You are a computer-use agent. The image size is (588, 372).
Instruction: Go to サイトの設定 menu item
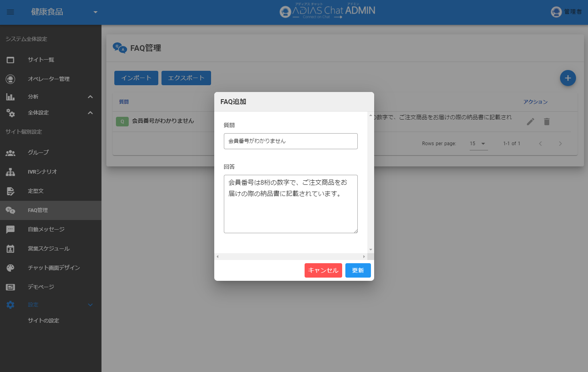pos(43,321)
